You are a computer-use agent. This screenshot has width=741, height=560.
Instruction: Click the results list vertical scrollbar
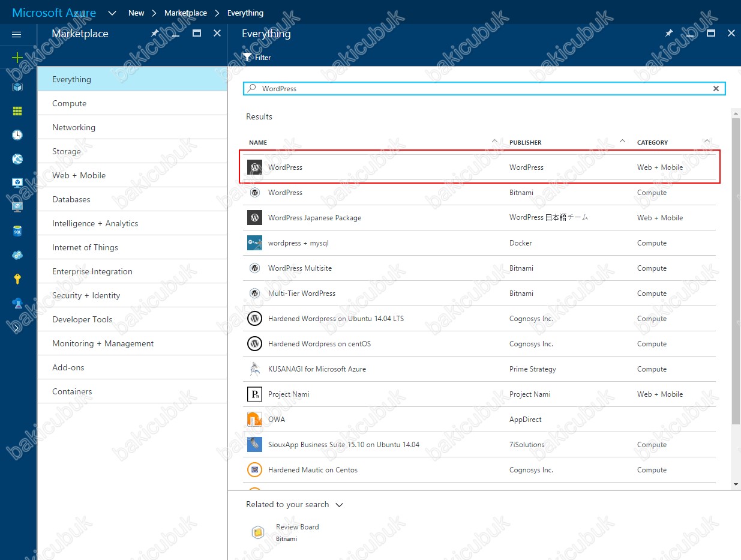(x=736, y=272)
